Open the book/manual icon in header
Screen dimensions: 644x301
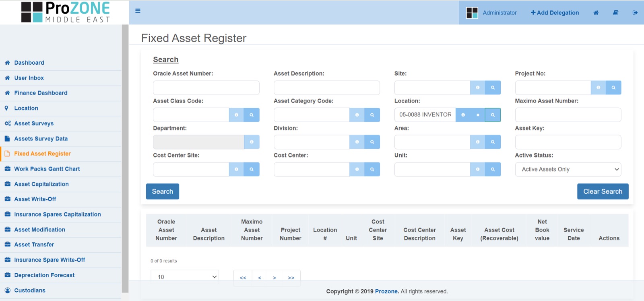tap(615, 13)
